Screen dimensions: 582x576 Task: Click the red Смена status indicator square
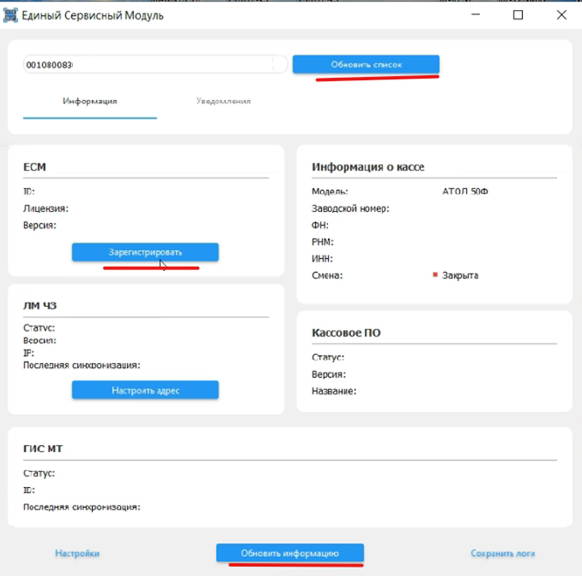point(435,275)
